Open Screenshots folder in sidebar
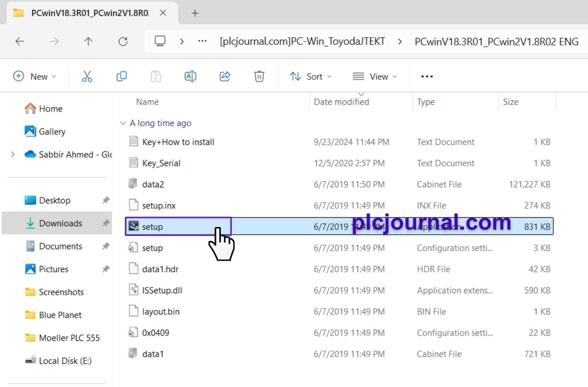Viewport: 588px width, 387px height. click(x=54, y=292)
